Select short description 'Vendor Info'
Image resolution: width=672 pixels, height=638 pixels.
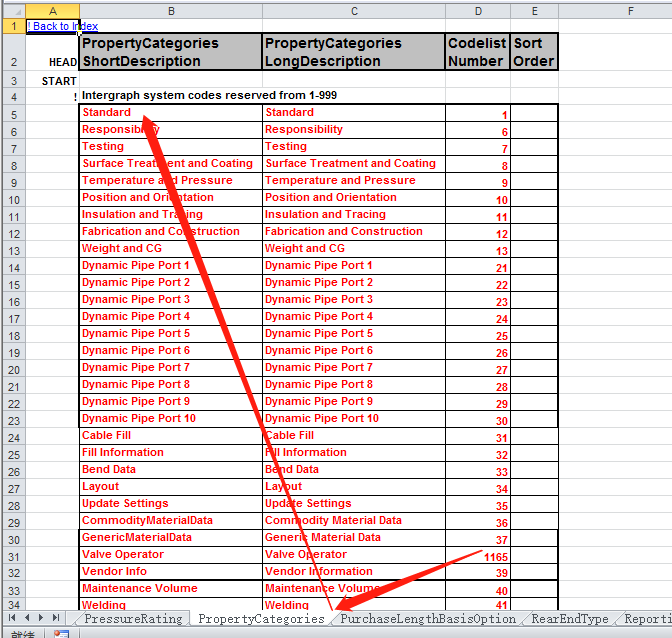(171, 572)
